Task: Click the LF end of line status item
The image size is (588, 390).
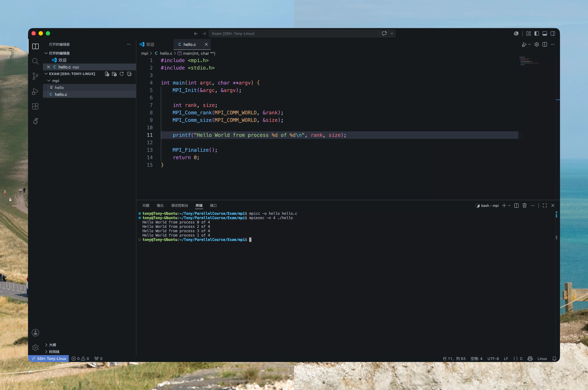Action: [506, 359]
